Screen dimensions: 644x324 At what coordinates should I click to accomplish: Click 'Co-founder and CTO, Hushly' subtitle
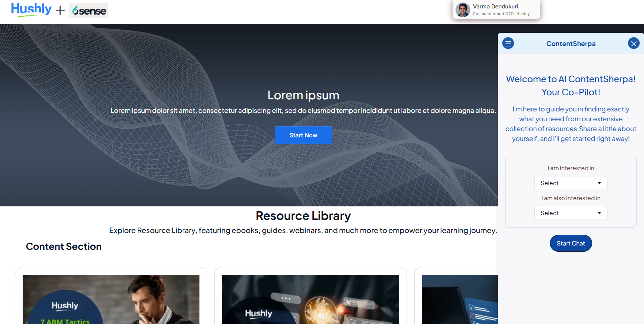click(x=503, y=14)
